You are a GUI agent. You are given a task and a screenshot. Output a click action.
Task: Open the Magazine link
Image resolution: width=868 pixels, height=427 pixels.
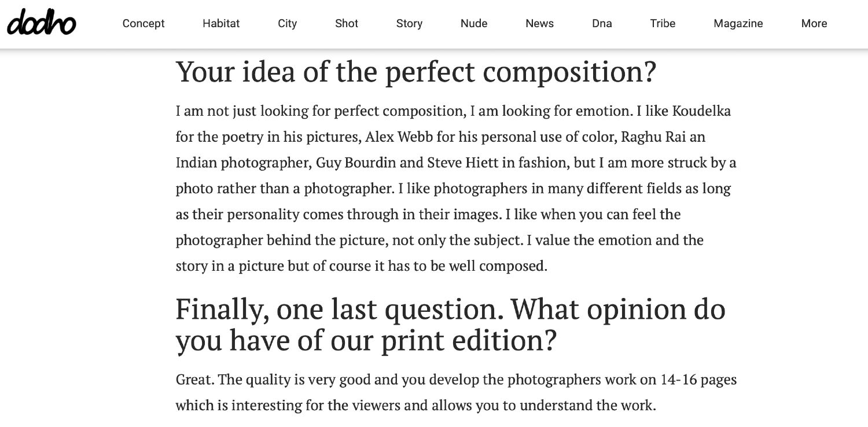(x=738, y=24)
